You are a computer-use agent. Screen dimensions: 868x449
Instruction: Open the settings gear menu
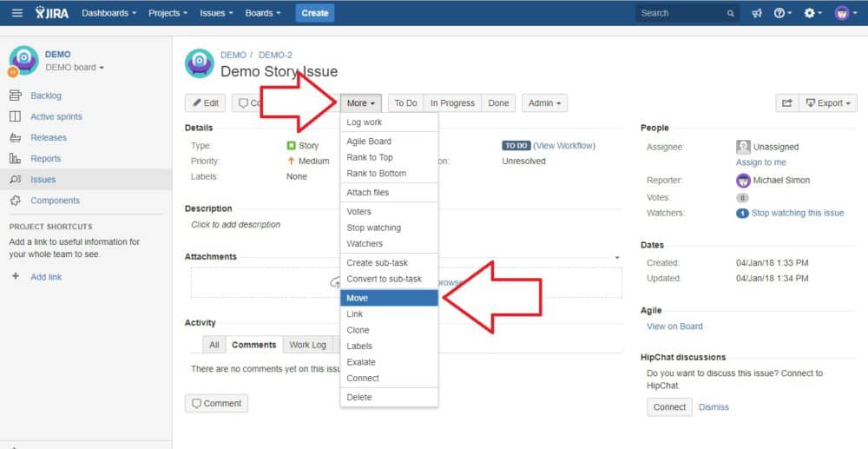tap(812, 13)
